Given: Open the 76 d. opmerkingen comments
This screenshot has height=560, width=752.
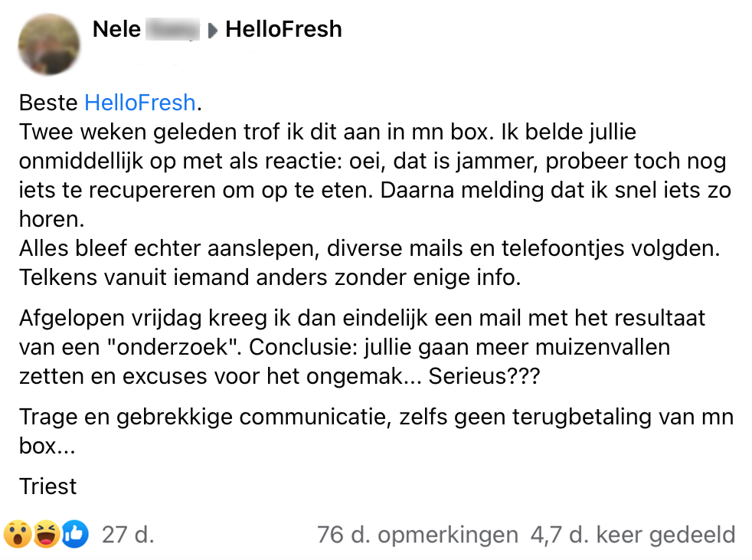Looking at the screenshot, I should pos(417,534).
